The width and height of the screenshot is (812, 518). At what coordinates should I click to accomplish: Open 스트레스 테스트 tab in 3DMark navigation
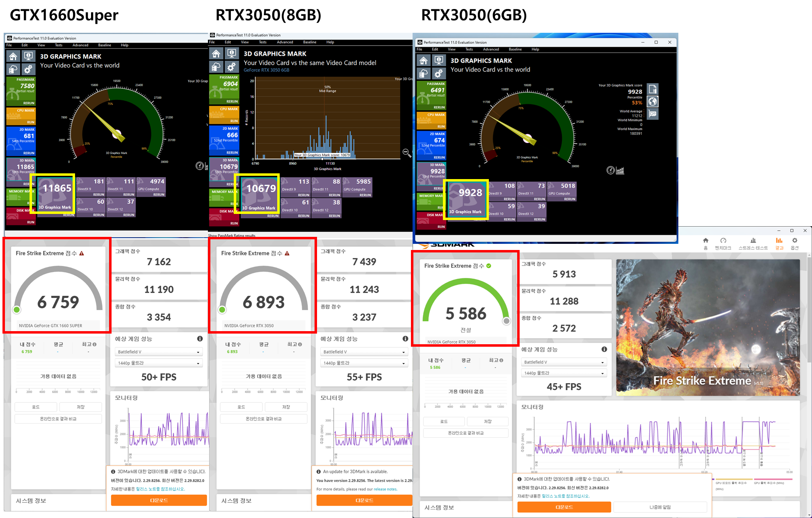[753, 243]
